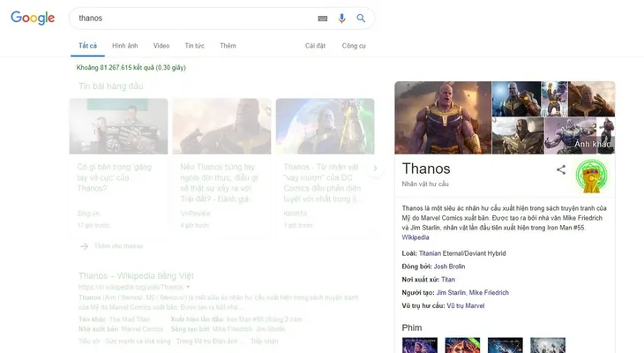Click Thanos with gauntlet image top row
644x353 pixels.
pos(516,99)
